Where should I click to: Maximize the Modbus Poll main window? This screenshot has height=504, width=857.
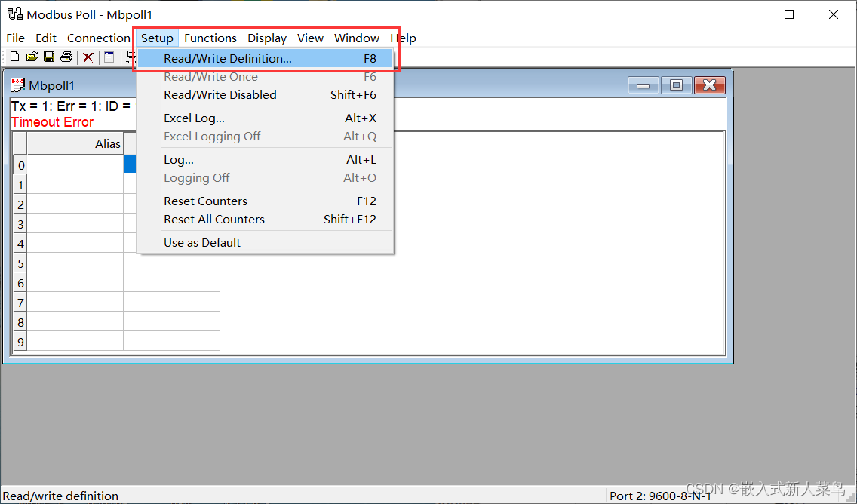(x=788, y=14)
